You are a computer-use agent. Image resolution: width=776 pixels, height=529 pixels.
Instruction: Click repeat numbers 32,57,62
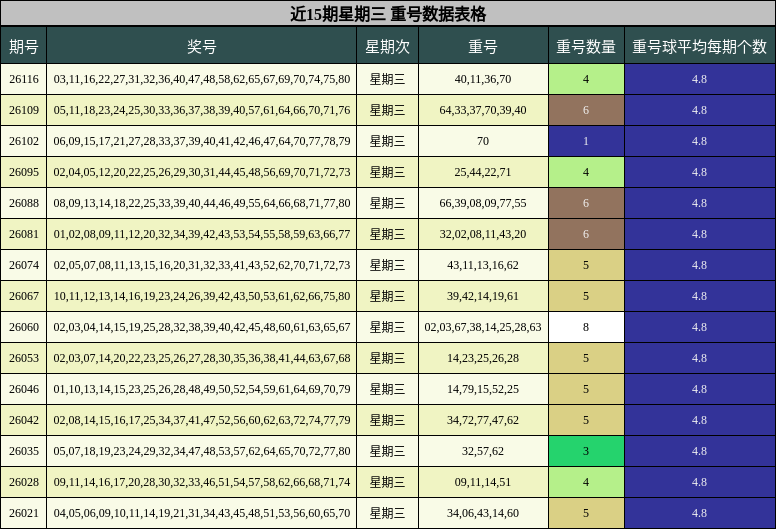click(x=483, y=451)
